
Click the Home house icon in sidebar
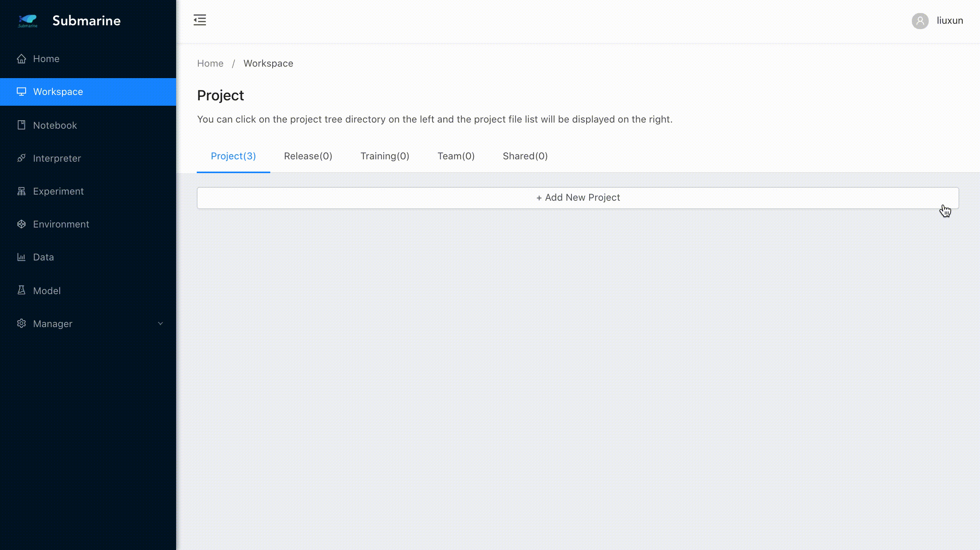coord(21,59)
